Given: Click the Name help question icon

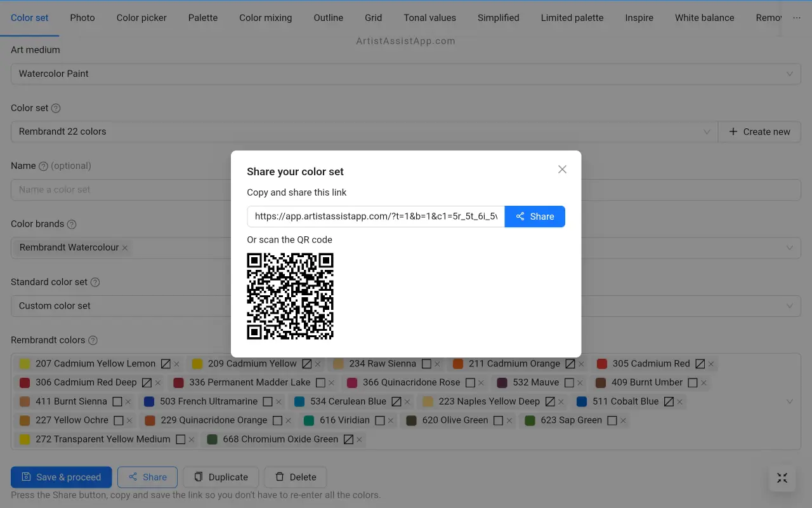Looking at the screenshot, I should [x=43, y=166].
